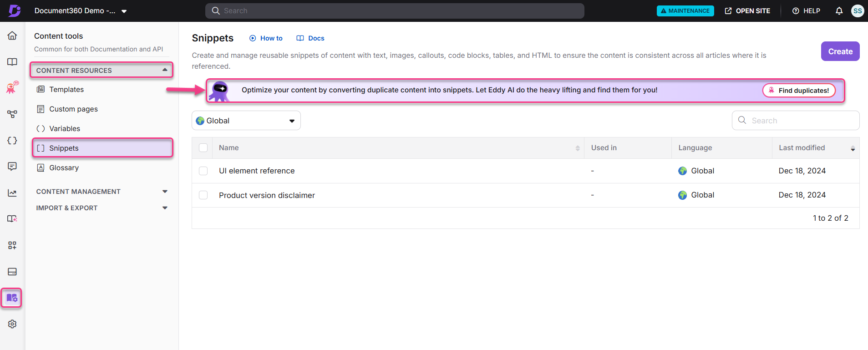Image resolution: width=868 pixels, height=350 pixels.
Task: Click Language column header
Action: click(695, 148)
